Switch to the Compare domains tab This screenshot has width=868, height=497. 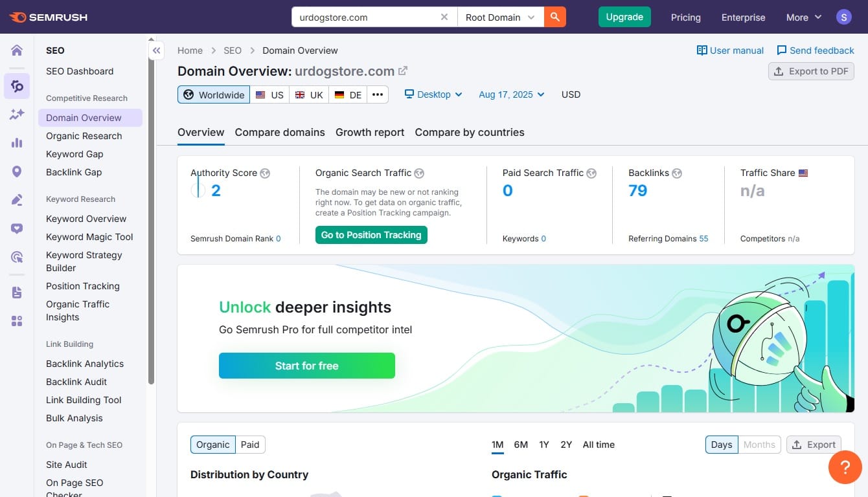(x=280, y=132)
